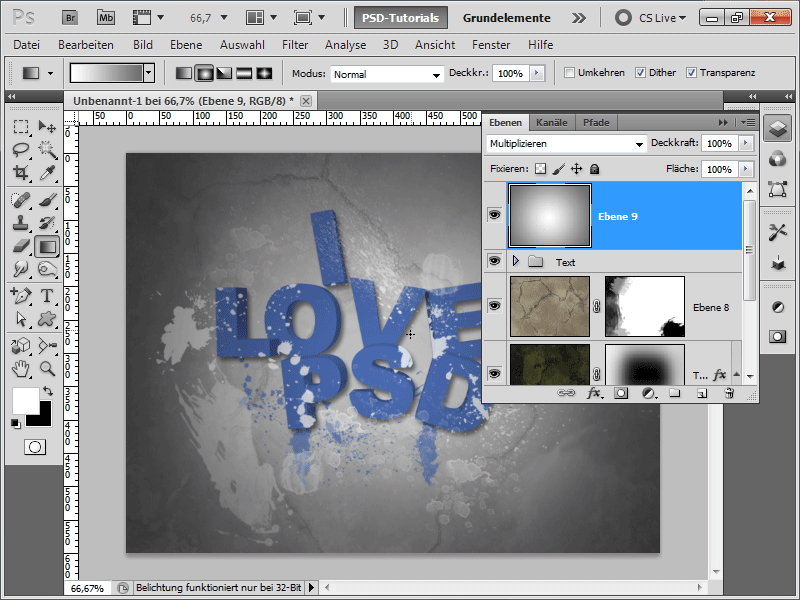The image size is (800, 600).
Task: Toggle the Transparenz checkbox
Action: point(691,73)
